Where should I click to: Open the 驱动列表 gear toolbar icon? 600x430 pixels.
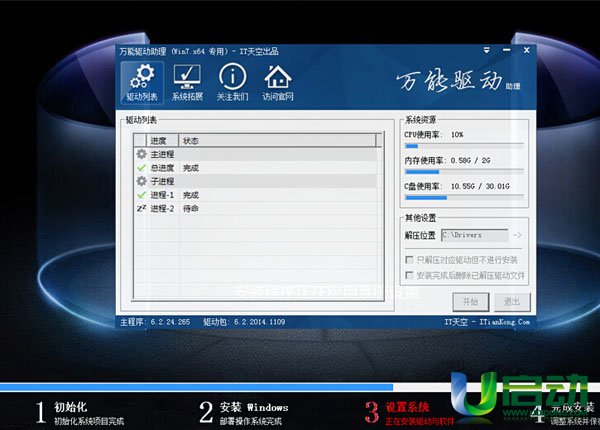[x=142, y=83]
